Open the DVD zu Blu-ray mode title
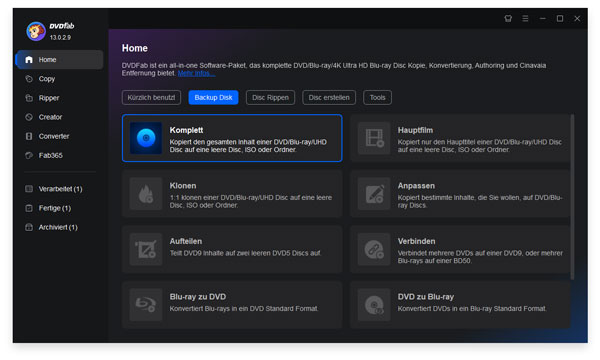This screenshot has width=600, height=360. pos(426,297)
